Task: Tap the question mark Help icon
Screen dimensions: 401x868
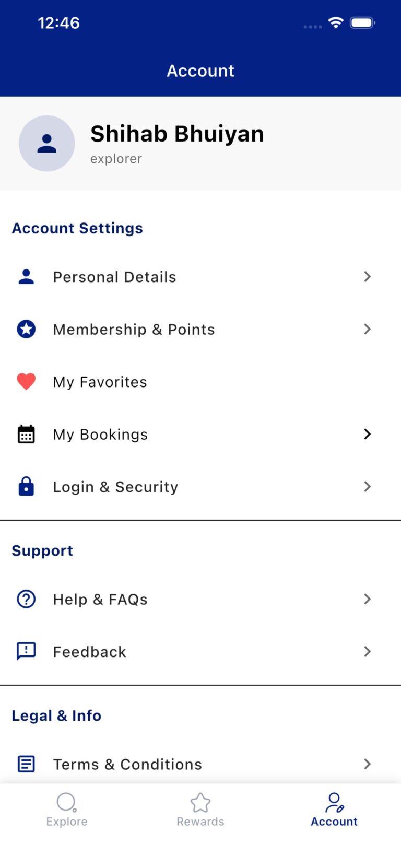Action: [x=26, y=599]
